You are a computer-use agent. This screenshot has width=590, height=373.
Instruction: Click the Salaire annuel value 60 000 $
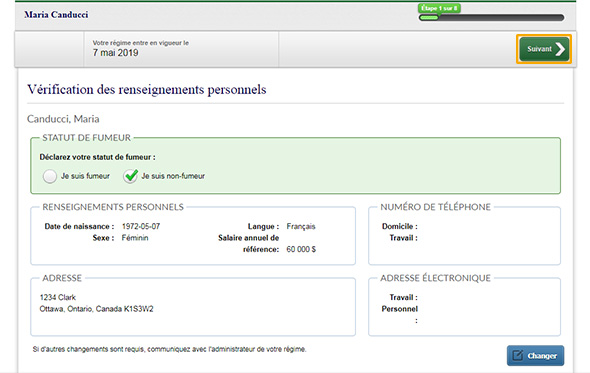coord(301,249)
